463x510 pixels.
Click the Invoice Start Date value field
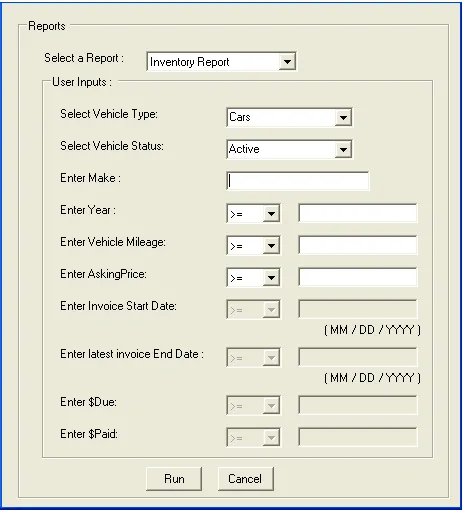[358, 309]
